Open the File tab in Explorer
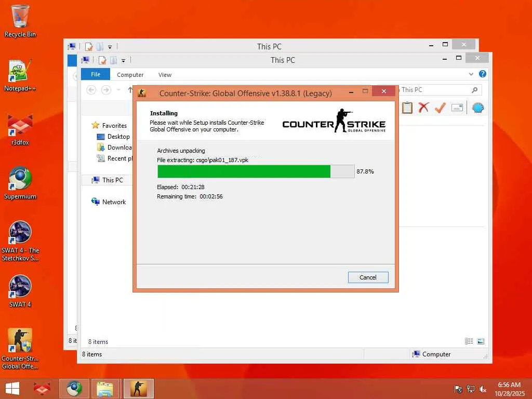 [96, 74]
